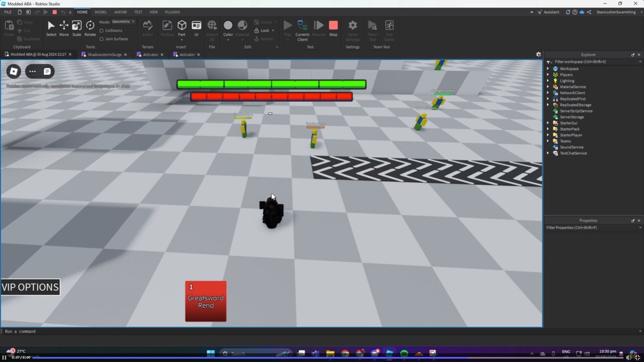Expand the Workspace tree item
644x362 pixels.
[548, 69]
